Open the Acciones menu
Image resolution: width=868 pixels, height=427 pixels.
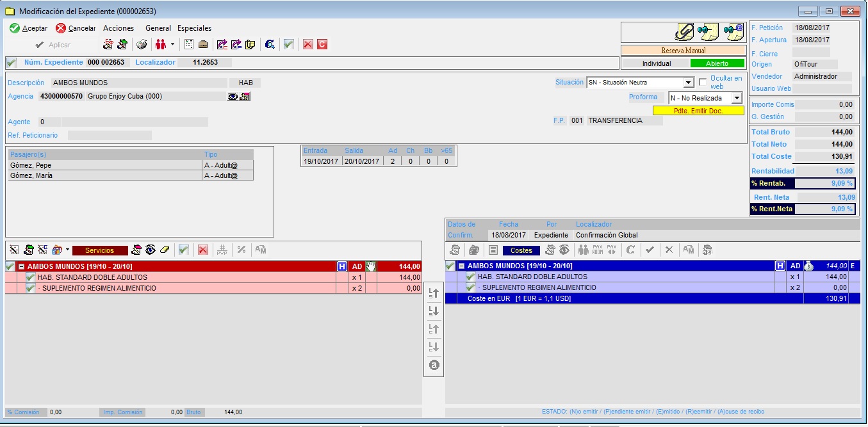click(119, 28)
